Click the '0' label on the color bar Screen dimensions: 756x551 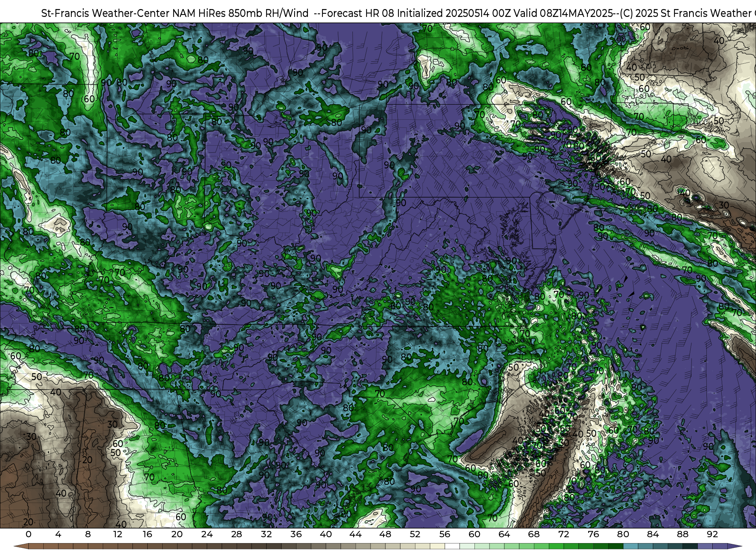pos(28,534)
